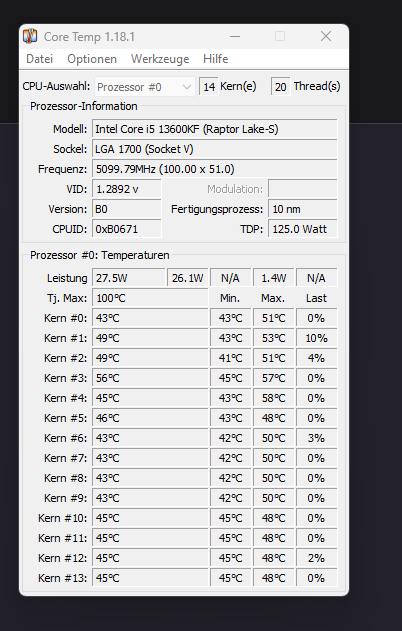
Task: Click the Leistung 27.5W field
Action: [x=128, y=278]
